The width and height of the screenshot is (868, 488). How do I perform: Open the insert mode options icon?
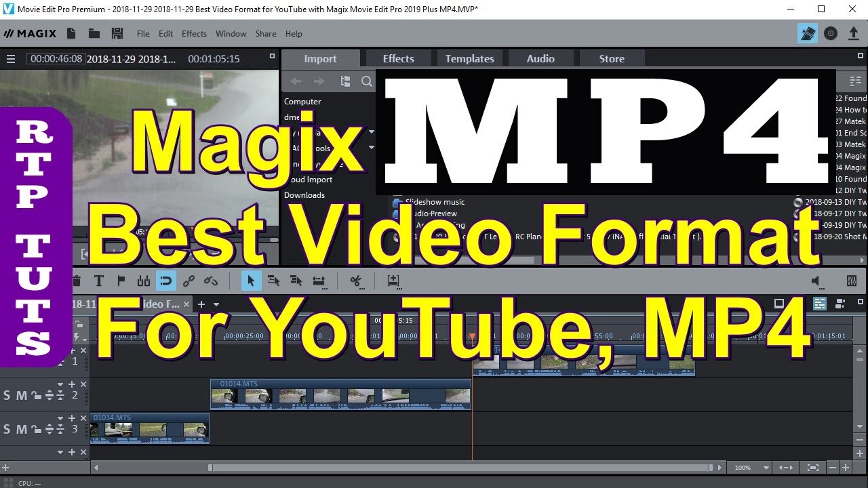[393, 281]
